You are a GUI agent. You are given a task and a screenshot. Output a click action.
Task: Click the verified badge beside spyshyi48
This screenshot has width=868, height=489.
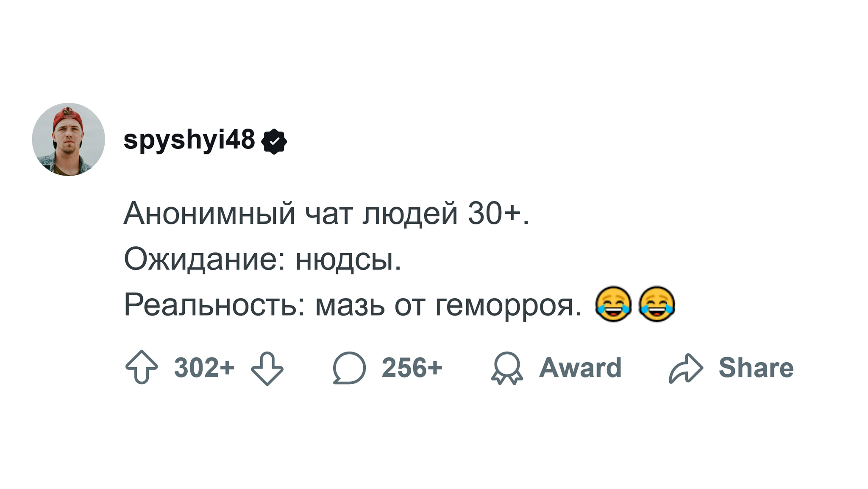click(274, 141)
